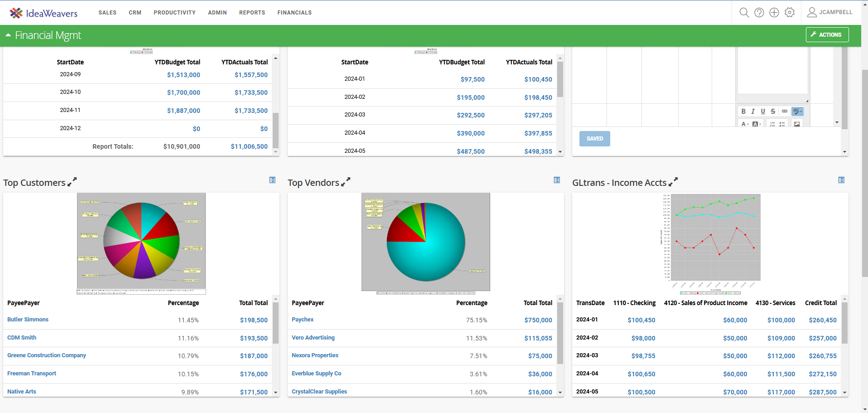Open the Butler Simmons customer link

tap(28, 320)
